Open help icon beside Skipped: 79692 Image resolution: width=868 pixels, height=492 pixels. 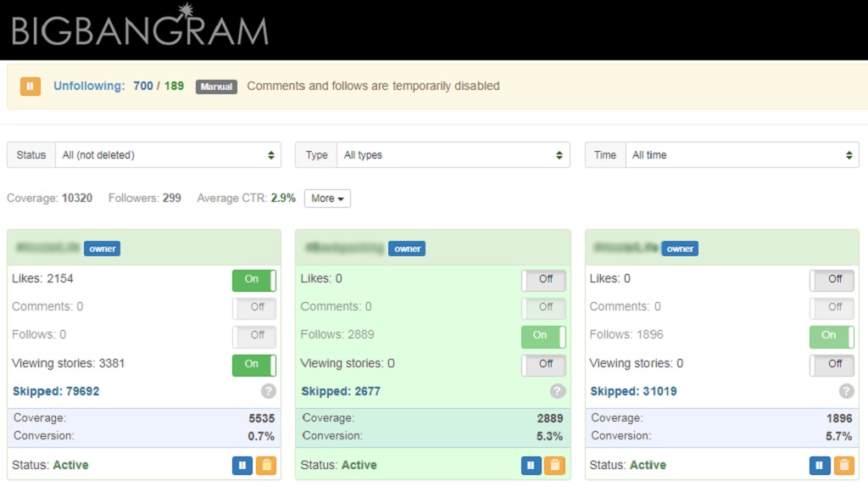coord(269,391)
